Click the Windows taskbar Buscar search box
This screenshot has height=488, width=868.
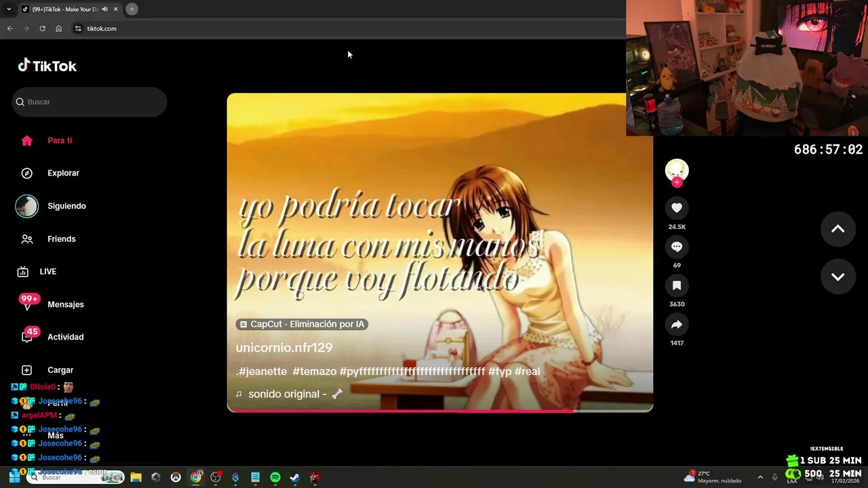coord(76,477)
